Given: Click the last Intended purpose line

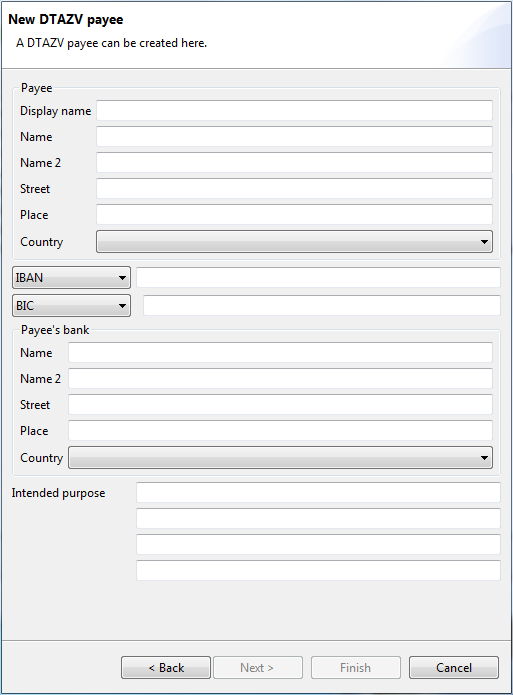Looking at the screenshot, I should (318, 570).
